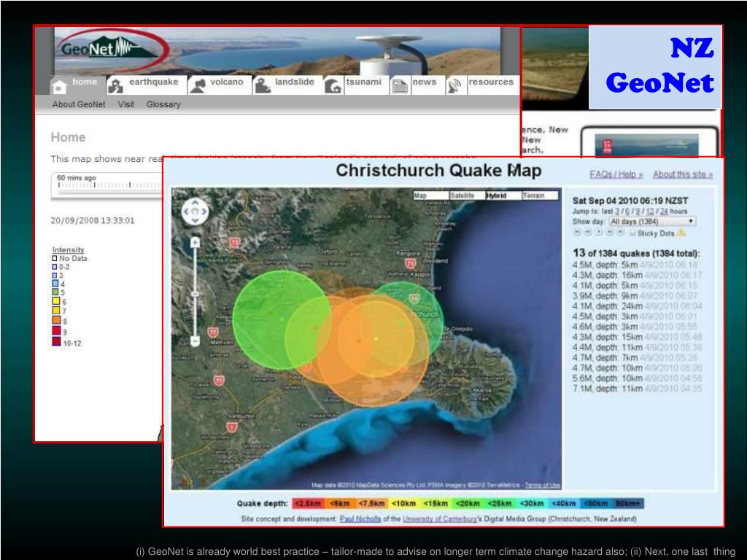Click the red <2.5km depth swatch
Viewport: 747px width, 560px height.
click(308, 503)
